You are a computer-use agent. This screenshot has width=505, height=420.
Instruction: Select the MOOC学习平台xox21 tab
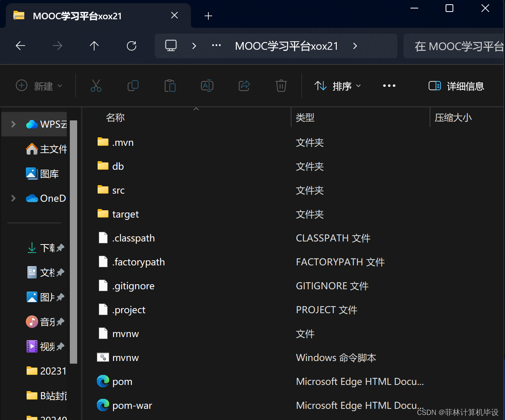tap(77, 15)
